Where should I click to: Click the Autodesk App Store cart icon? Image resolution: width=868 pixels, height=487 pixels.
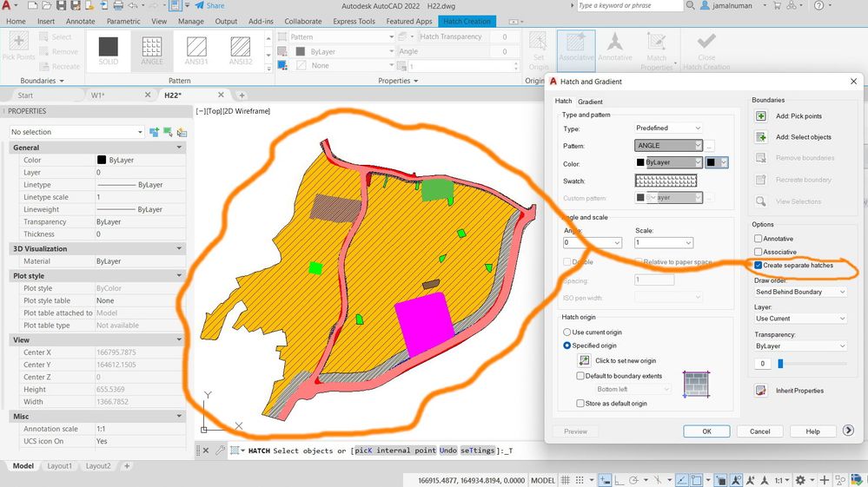click(x=778, y=5)
